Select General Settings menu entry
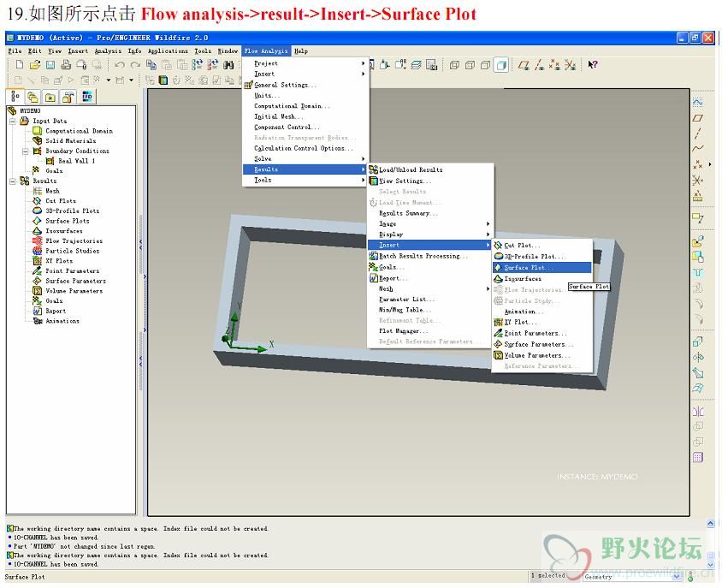The height and width of the screenshot is (588, 722). (x=305, y=85)
